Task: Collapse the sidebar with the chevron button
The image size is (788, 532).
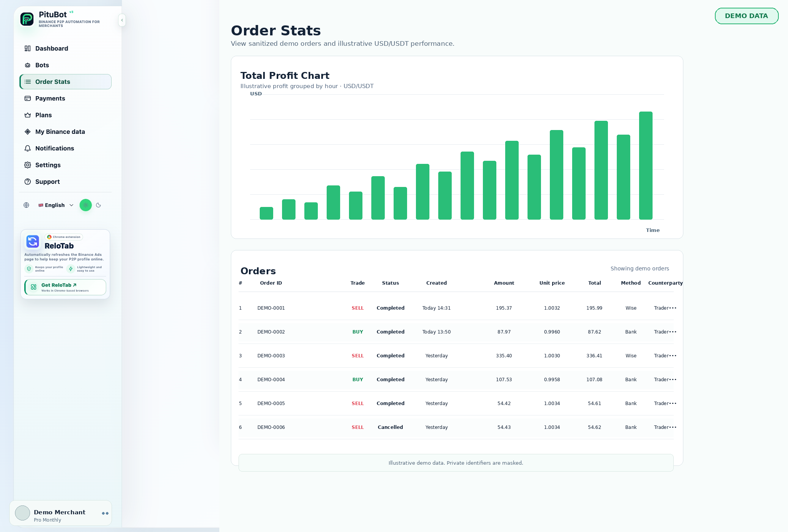Action: coord(122,20)
